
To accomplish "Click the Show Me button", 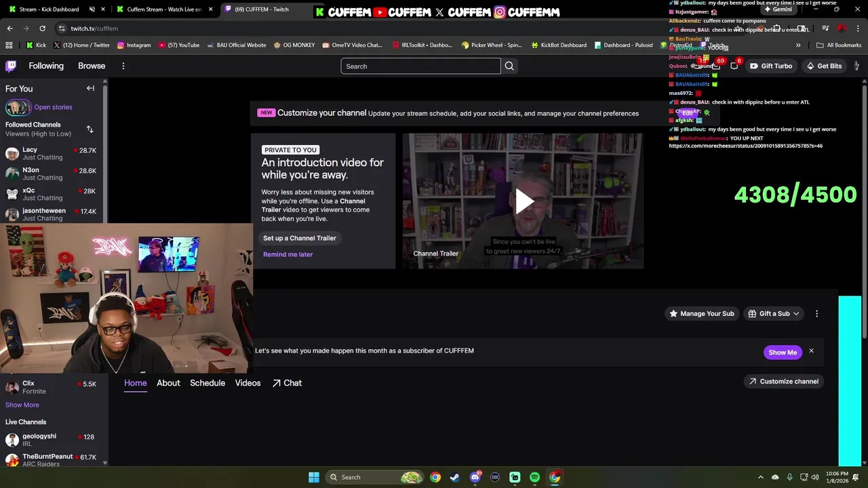I will point(783,352).
